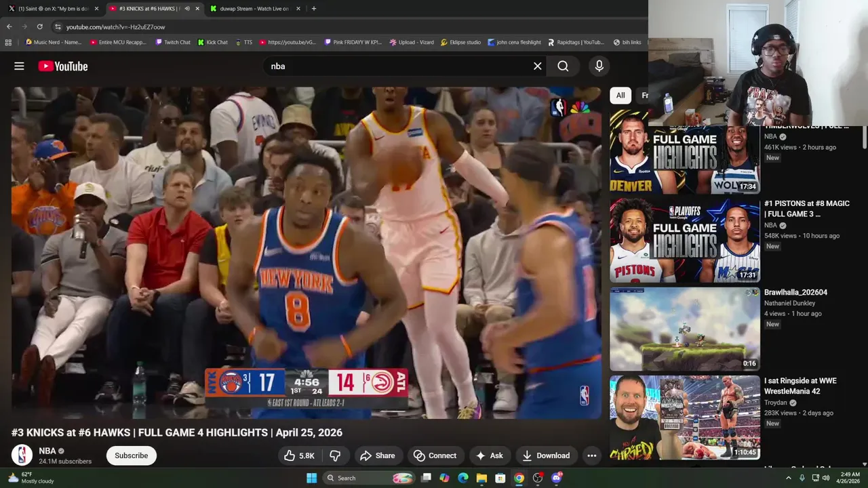
Task: Open Microsoft Edge from the taskbar
Action: click(463, 478)
